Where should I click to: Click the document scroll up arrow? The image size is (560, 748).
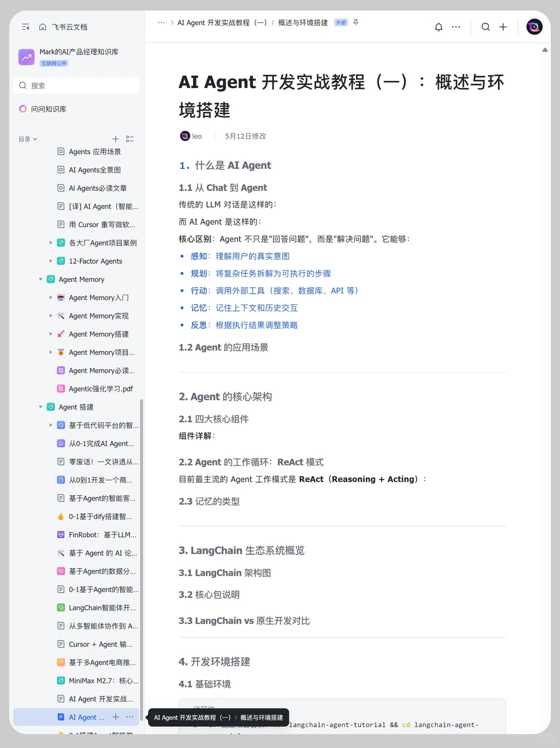(545, 50)
